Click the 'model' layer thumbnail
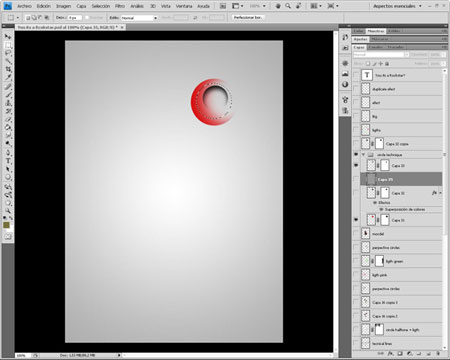Viewport: 450px width, 360px height. pyautogui.click(x=366, y=234)
